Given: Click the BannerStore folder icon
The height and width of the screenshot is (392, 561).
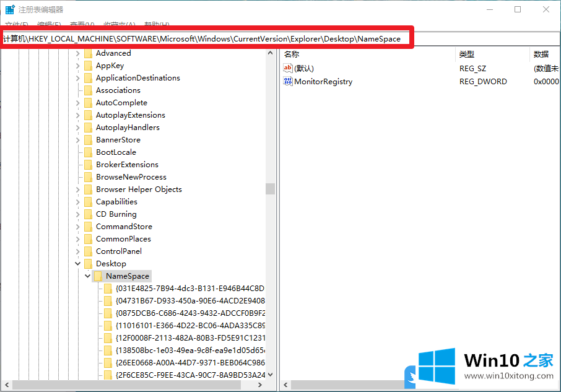Looking at the screenshot, I should [88, 140].
